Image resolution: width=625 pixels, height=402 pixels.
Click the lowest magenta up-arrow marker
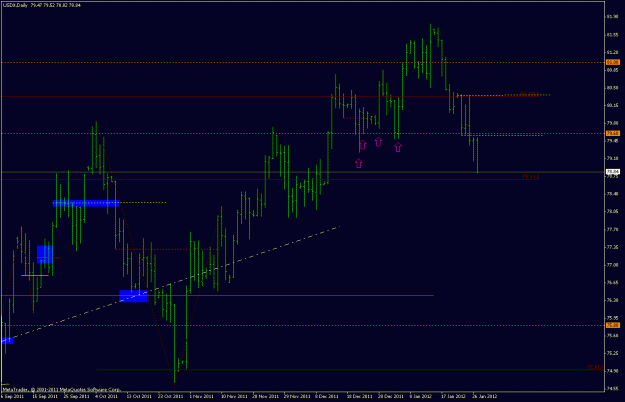pyautogui.click(x=359, y=163)
